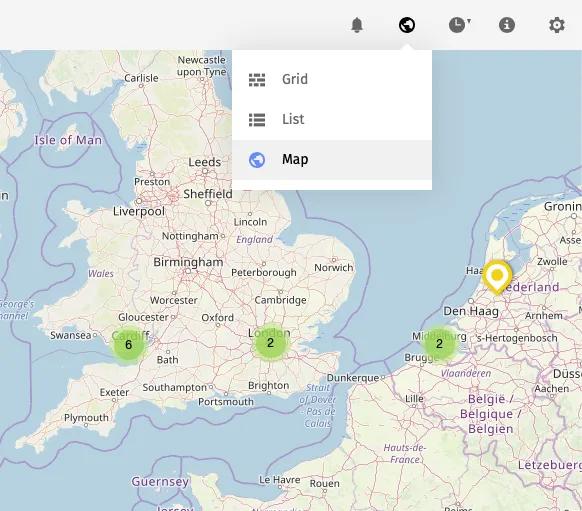The width and height of the screenshot is (582, 511).
Task: Open the settings gear icon
Action: coord(557,25)
